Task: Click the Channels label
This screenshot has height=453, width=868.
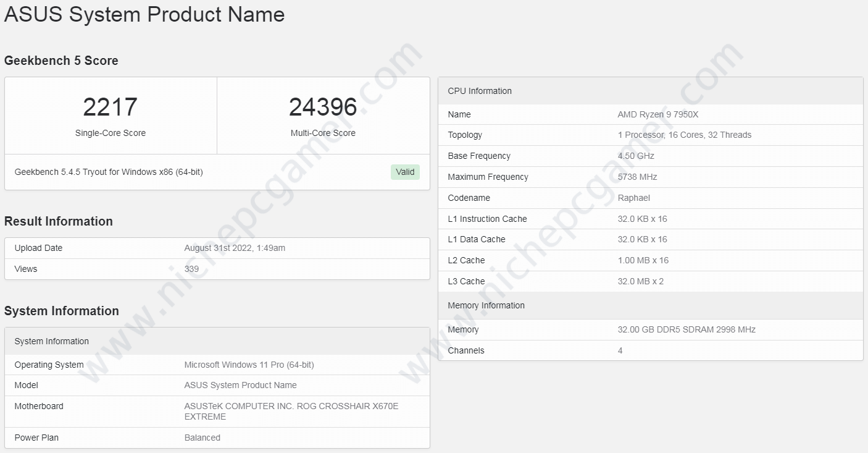Action: pos(466,350)
